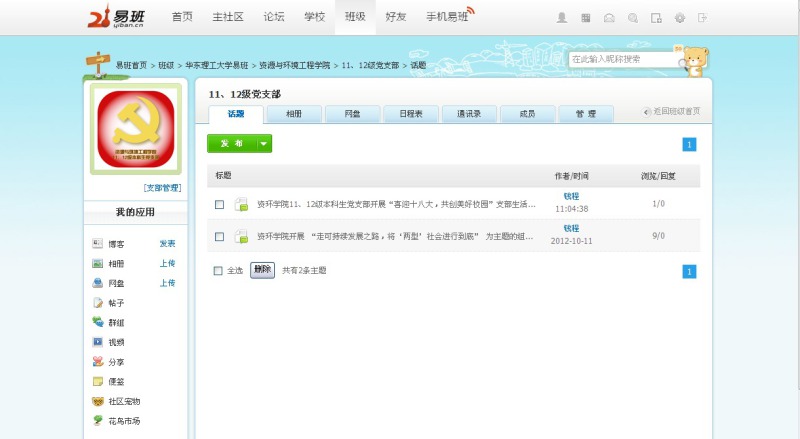Click the nickname search input field
Image resolution: width=800 pixels, height=439 pixels.
tap(620, 59)
